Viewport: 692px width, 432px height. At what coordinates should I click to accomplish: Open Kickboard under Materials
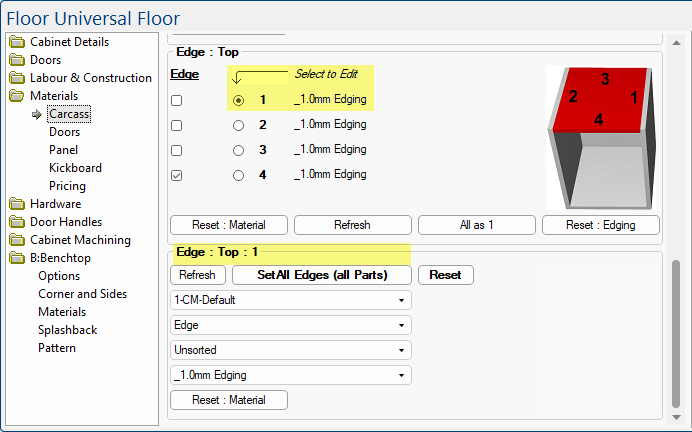(x=75, y=168)
